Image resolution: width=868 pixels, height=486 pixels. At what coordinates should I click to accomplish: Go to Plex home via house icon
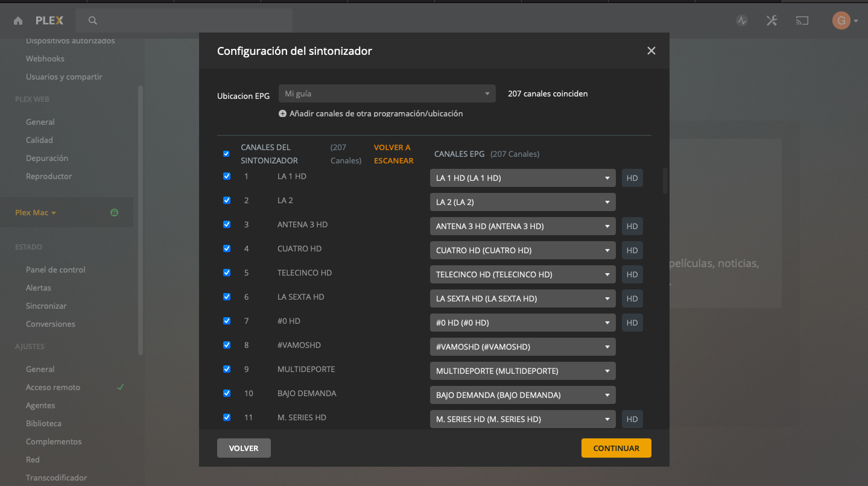18,21
